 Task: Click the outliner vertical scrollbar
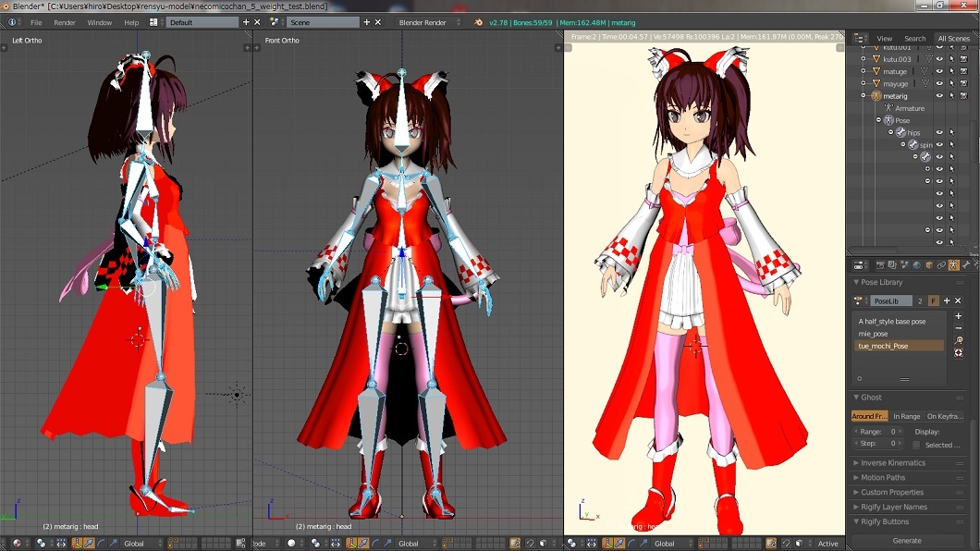click(x=975, y=143)
